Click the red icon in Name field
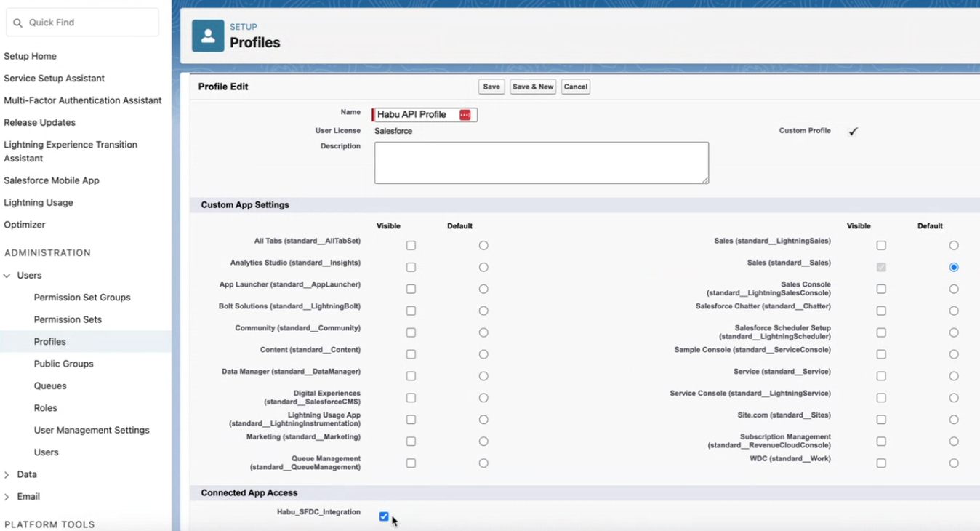 (465, 115)
